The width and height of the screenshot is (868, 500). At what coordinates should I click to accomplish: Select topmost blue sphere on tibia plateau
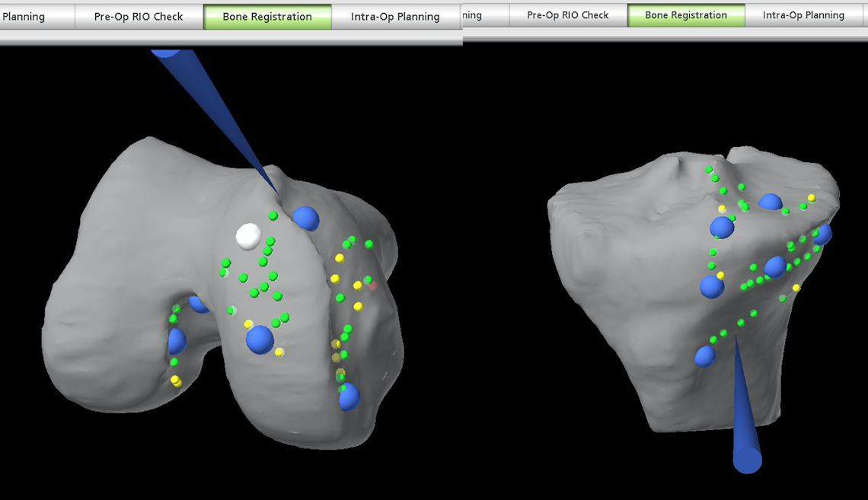[770, 202]
